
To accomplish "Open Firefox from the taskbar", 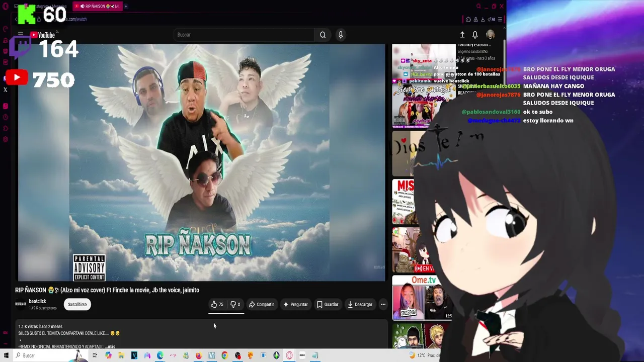I will (199, 355).
